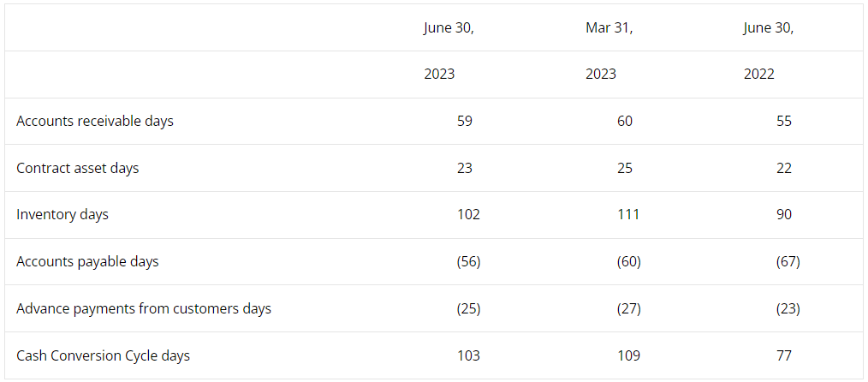The width and height of the screenshot is (868, 382).
Task: Click the inventory days value 102
Action: pyautogui.click(x=468, y=215)
